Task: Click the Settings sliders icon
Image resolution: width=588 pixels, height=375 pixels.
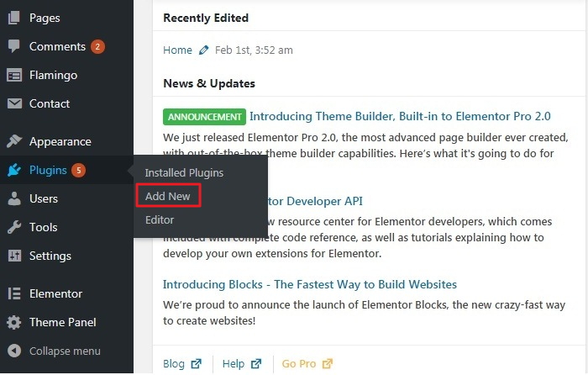Action: pyautogui.click(x=14, y=256)
